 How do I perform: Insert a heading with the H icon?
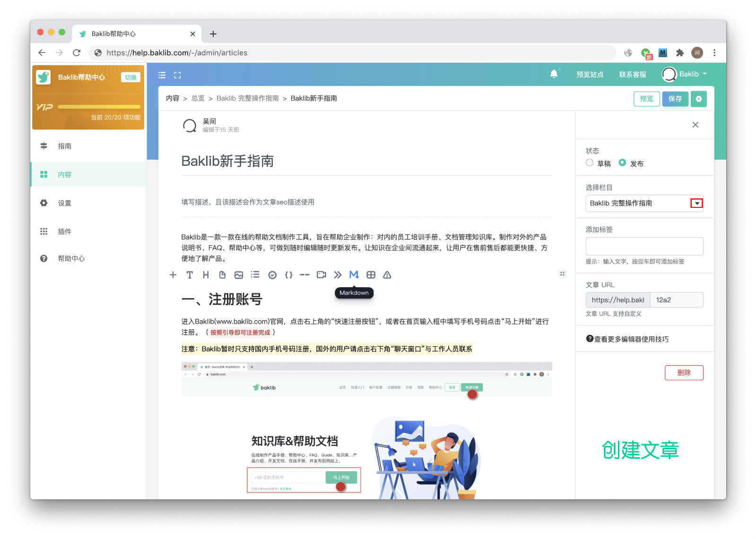click(206, 275)
